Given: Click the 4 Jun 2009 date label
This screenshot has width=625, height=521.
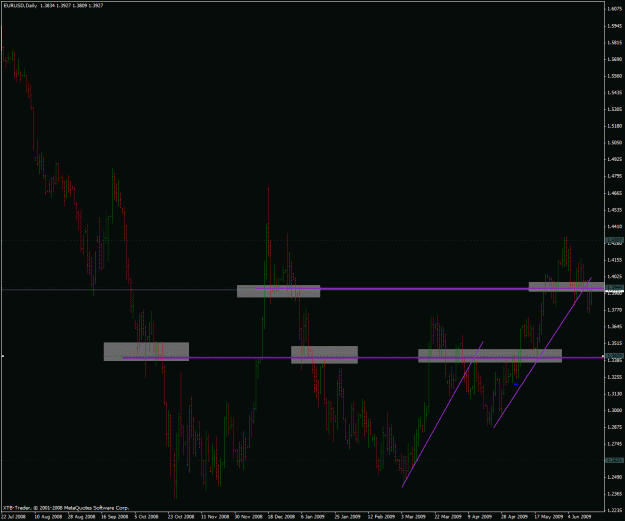Looking at the screenshot, I should tap(580, 517).
